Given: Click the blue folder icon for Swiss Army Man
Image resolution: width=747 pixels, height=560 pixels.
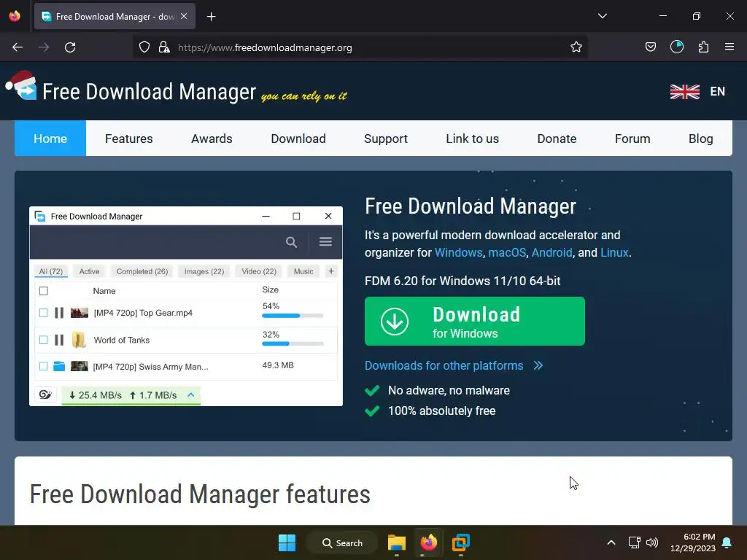Looking at the screenshot, I should click(59, 366).
